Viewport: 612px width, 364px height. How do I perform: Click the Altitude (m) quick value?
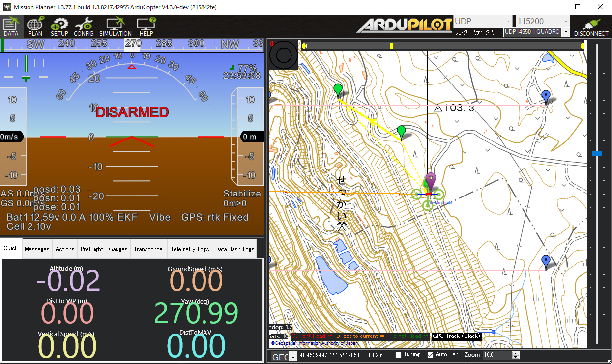(68, 280)
